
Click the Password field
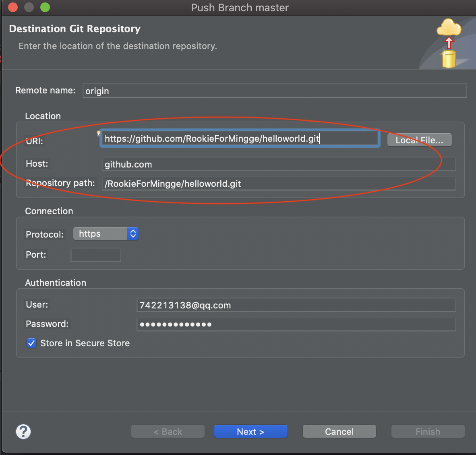pyautogui.click(x=296, y=324)
